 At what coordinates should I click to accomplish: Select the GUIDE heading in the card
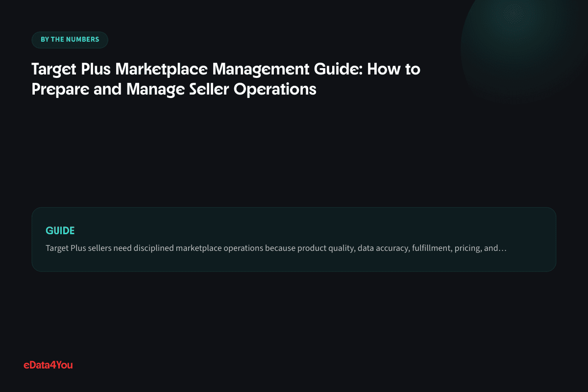pos(60,231)
